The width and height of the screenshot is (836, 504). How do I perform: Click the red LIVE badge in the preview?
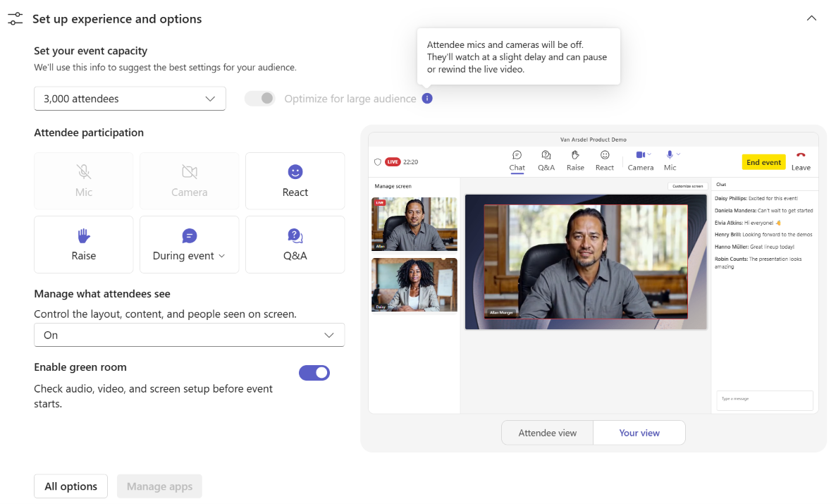point(393,162)
